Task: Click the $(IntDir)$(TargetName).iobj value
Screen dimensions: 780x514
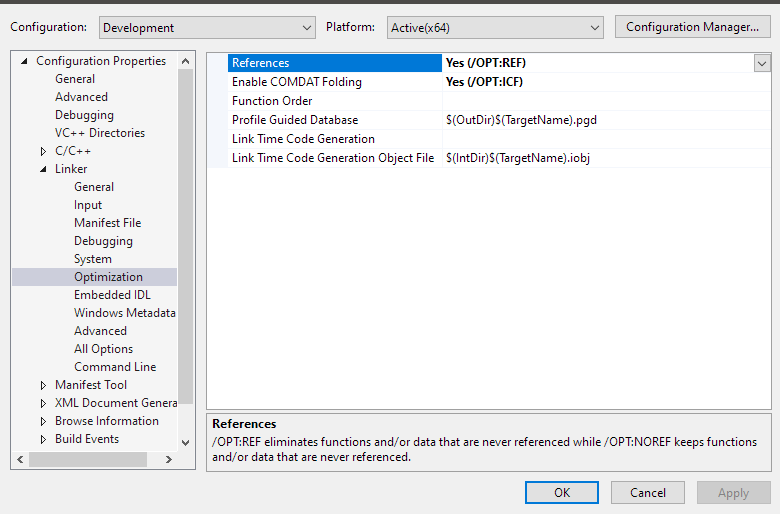Action: (517, 158)
